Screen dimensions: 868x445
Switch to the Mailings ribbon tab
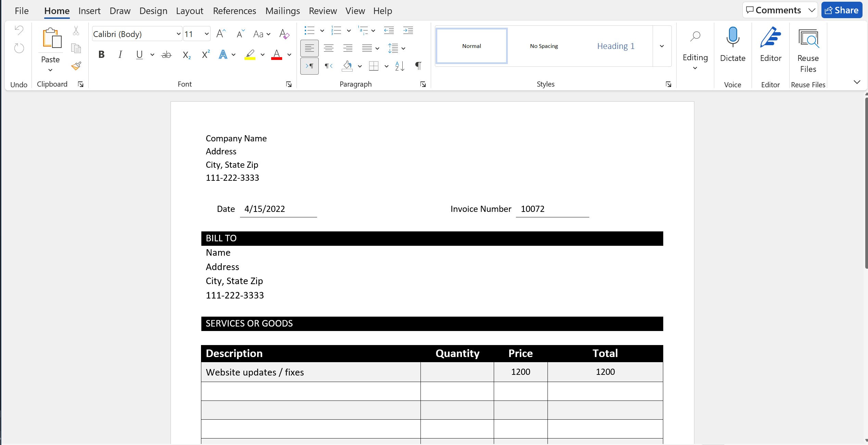click(x=282, y=11)
